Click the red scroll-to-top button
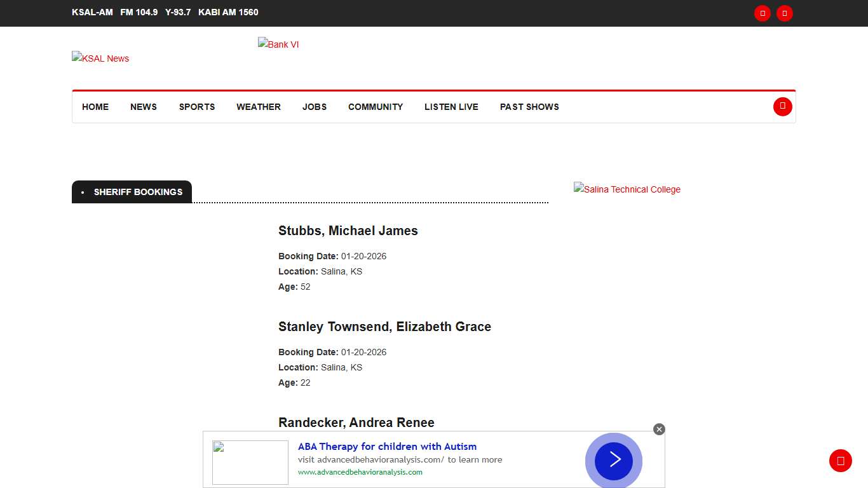This screenshot has width=868, height=488. pos(840,461)
